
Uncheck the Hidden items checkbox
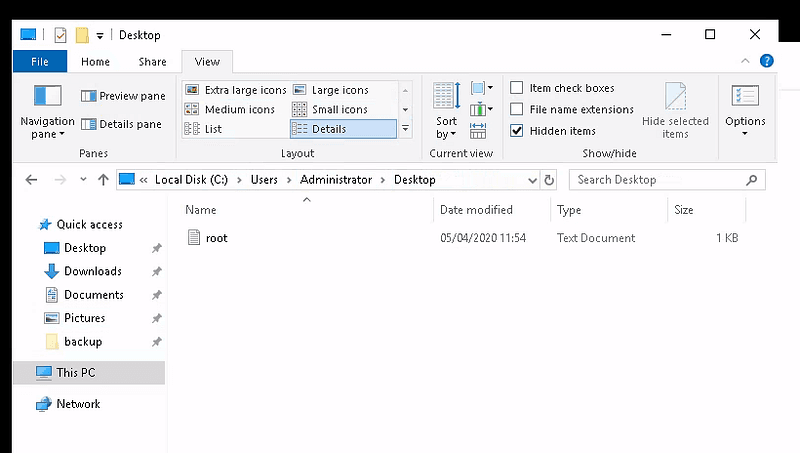coord(517,131)
